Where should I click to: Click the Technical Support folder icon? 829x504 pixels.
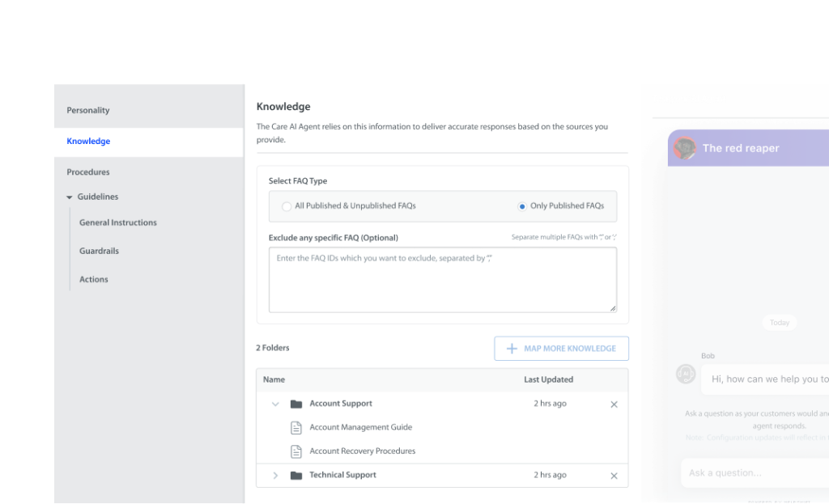pyautogui.click(x=296, y=476)
